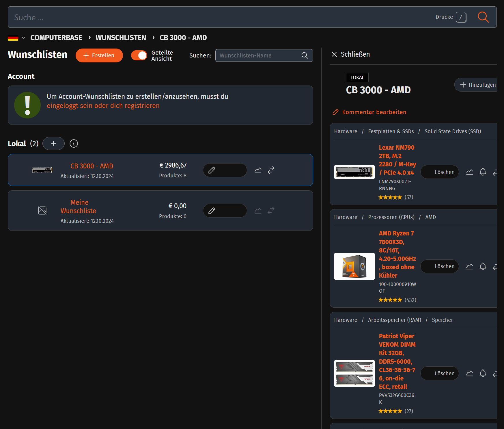Click the slash keyboard shortcut hint icon
The height and width of the screenshot is (429, 504).
[x=461, y=17]
